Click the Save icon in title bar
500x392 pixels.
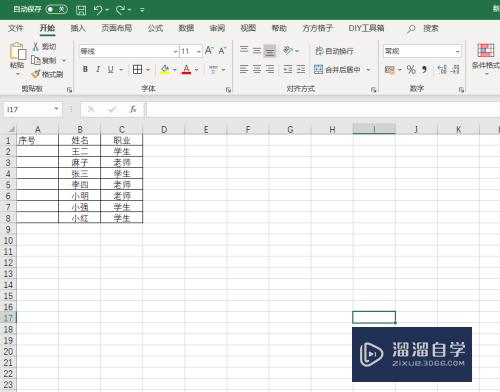(x=81, y=10)
